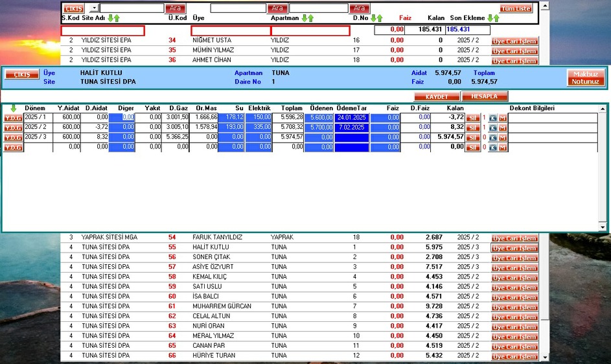The height and width of the screenshot is (364, 611).
Task: Show the full list with Tüm Liste
Action: (x=515, y=8)
